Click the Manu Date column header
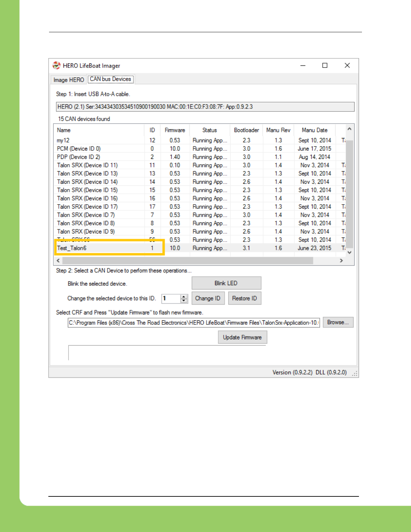The width and height of the screenshot is (411, 532). tap(315, 130)
